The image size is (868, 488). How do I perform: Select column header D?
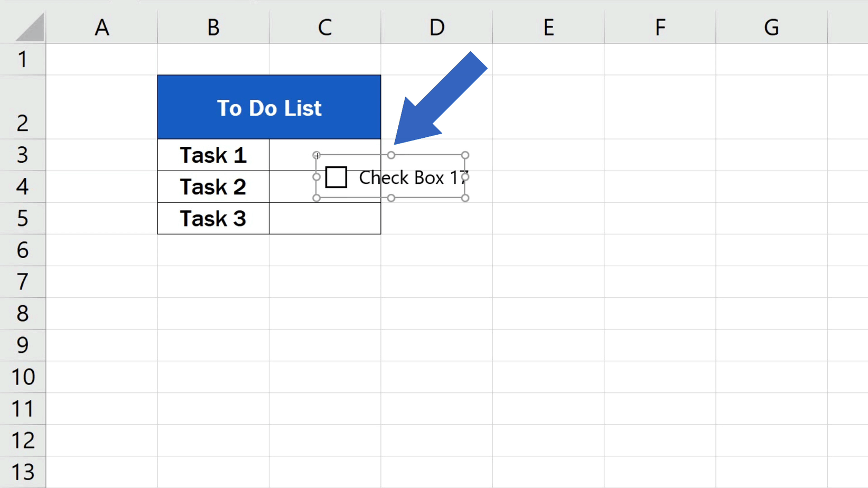click(x=436, y=26)
